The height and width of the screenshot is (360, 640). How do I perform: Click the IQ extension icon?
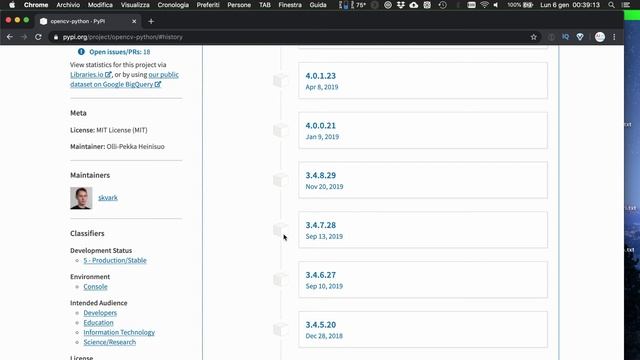tap(565, 37)
